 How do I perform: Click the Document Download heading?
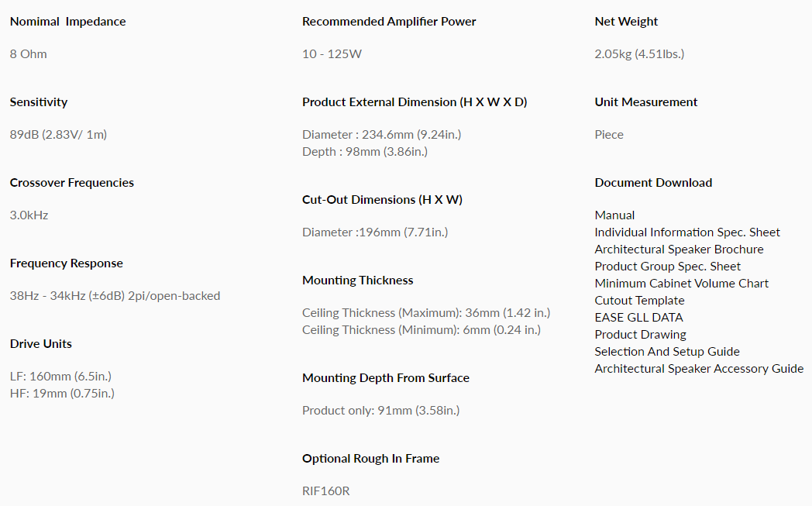point(653,183)
